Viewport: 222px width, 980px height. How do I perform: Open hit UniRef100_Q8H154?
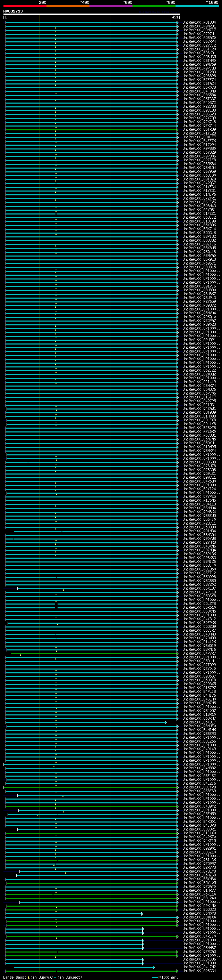pos(199,168)
